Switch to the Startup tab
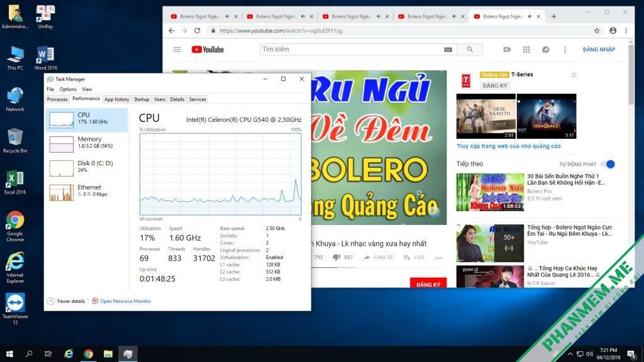The width and height of the screenshot is (644, 362). tap(142, 99)
